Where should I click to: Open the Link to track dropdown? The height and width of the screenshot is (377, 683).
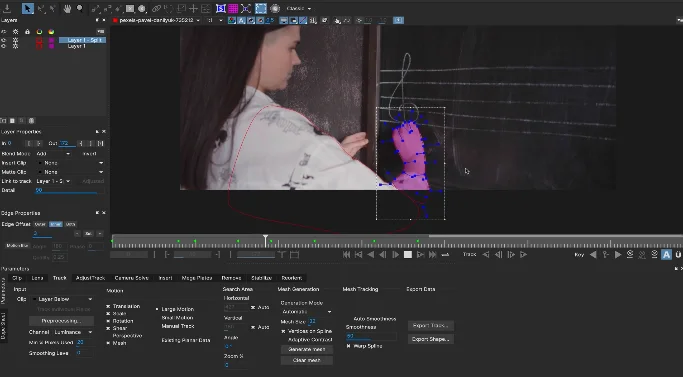[x=53, y=181]
